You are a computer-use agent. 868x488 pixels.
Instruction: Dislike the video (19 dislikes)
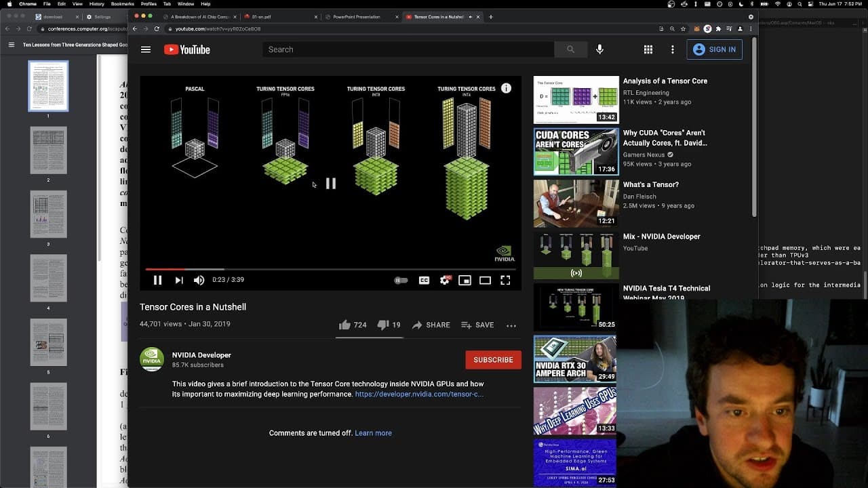[x=389, y=325]
